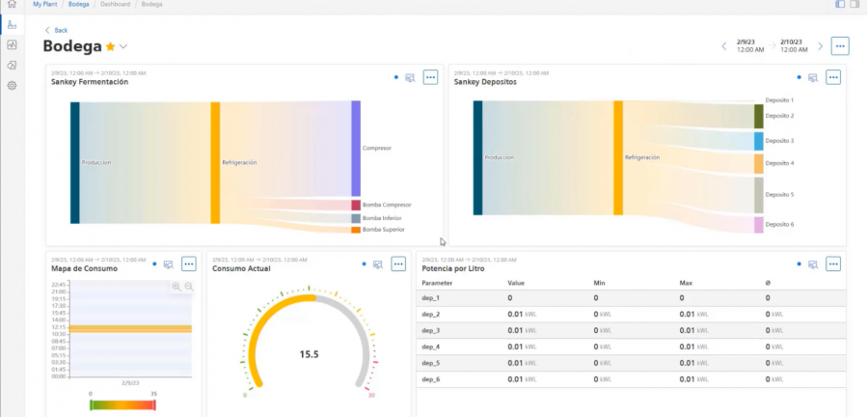Open Mapa de Consumo more options menu
Screen dimensions: 868x417
tap(189, 264)
